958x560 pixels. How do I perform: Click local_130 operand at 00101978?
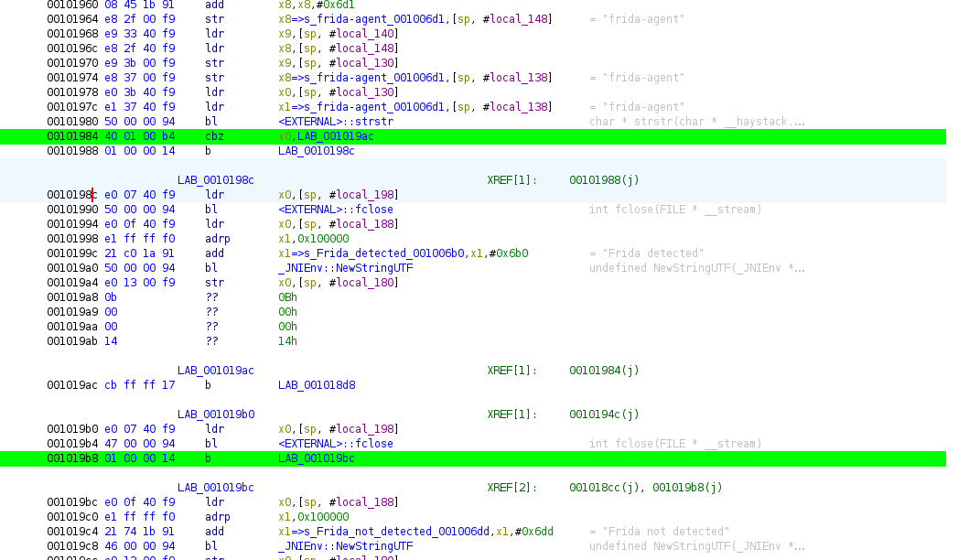[363, 92]
